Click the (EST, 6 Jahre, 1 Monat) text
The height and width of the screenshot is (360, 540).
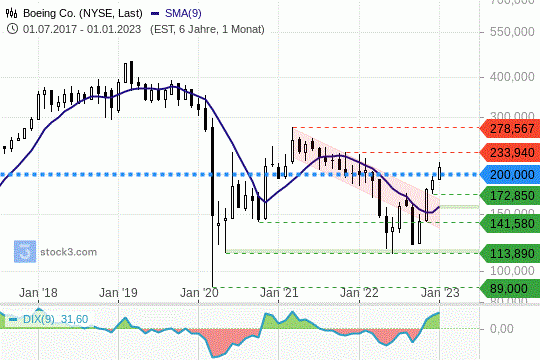click(207, 29)
